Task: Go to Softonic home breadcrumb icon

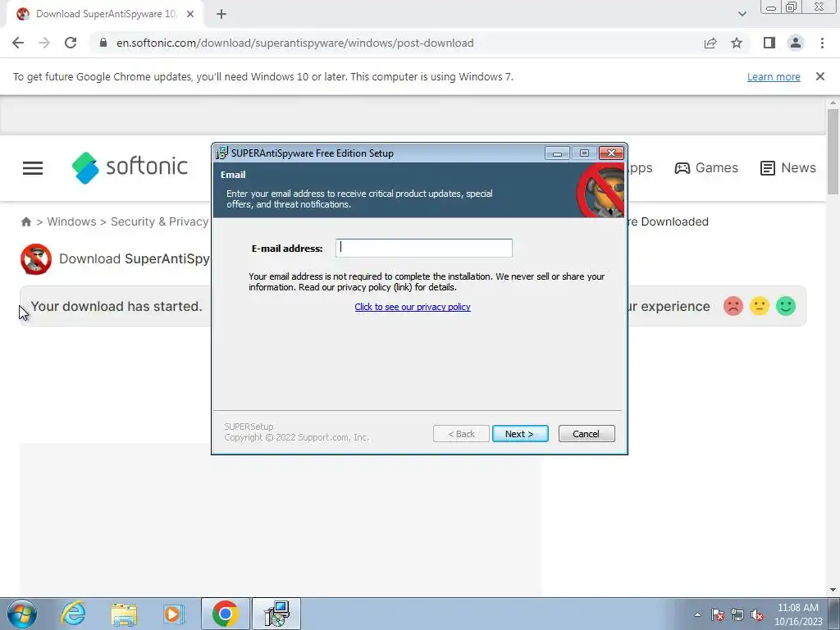Action: click(x=25, y=221)
